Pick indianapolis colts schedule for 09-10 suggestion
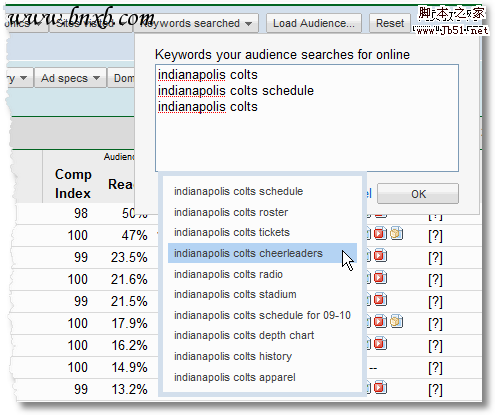Image resolution: width=495 pixels, height=415 pixels. pos(262,315)
